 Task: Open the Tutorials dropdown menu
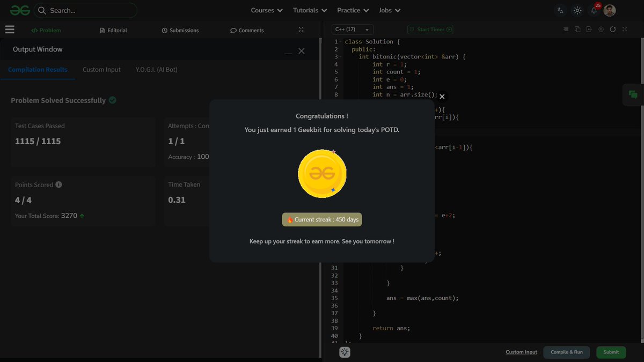tap(310, 10)
